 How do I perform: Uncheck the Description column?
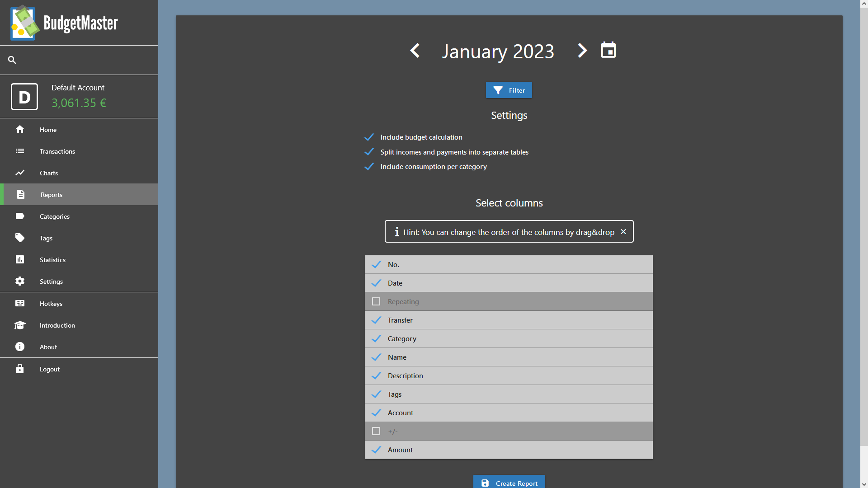(x=376, y=375)
